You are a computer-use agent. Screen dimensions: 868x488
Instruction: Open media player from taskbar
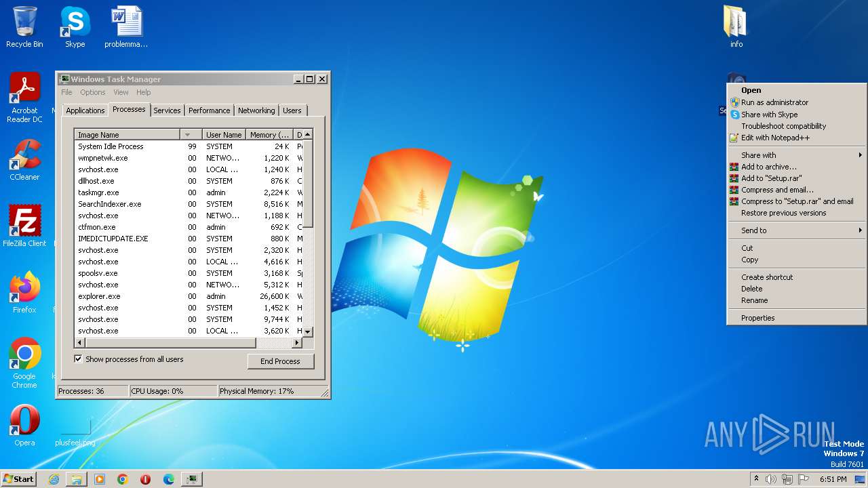(100, 479)
